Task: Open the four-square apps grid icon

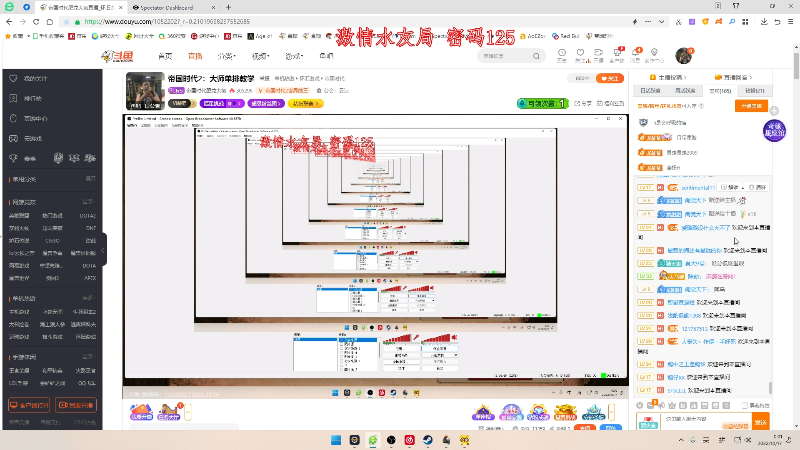Action: 745,22
